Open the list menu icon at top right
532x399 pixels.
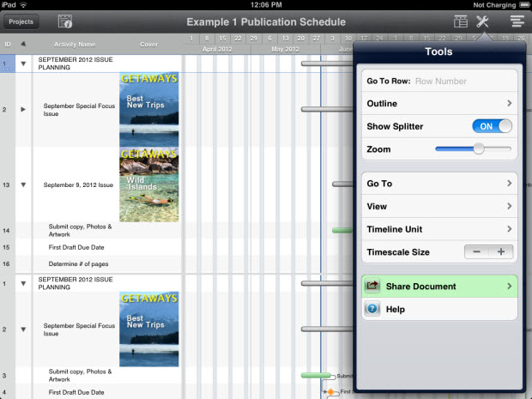click(516, 21)
